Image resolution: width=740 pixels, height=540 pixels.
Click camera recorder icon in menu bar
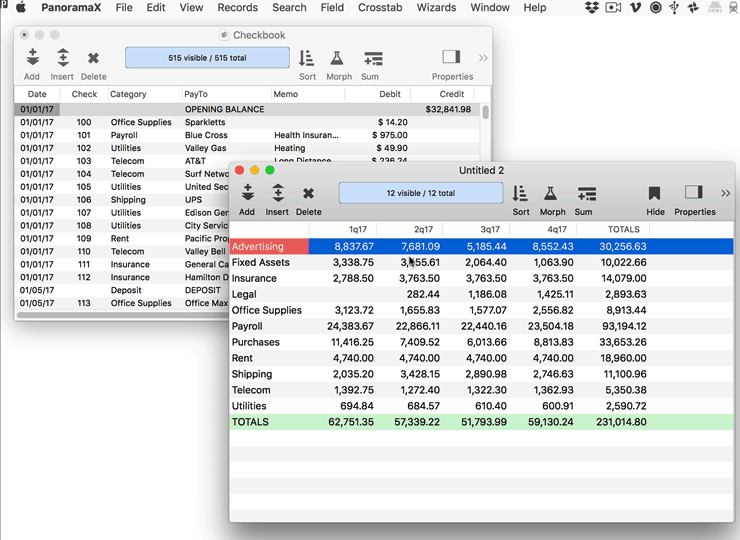click(x=613, y=8)
